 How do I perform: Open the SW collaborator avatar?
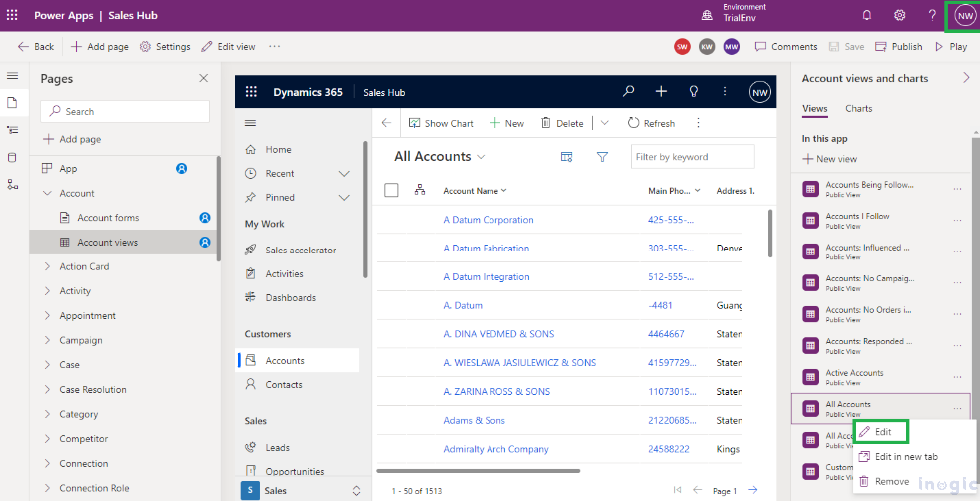(683, 46)
